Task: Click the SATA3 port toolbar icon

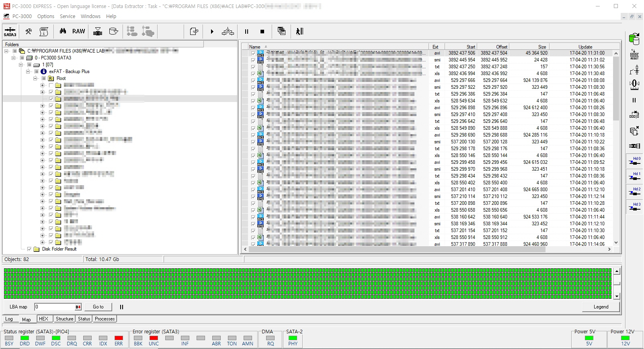Action: click(x=10, y=31)
